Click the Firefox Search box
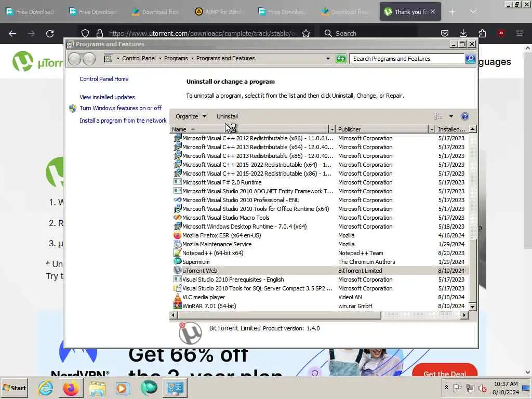 [x=370, y=33]
